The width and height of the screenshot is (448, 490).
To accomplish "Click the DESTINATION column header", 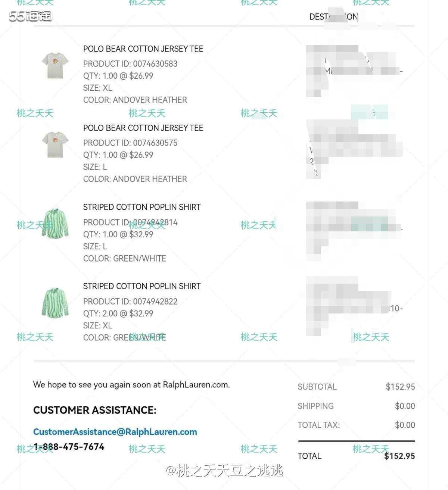I will tap(333, 17).
